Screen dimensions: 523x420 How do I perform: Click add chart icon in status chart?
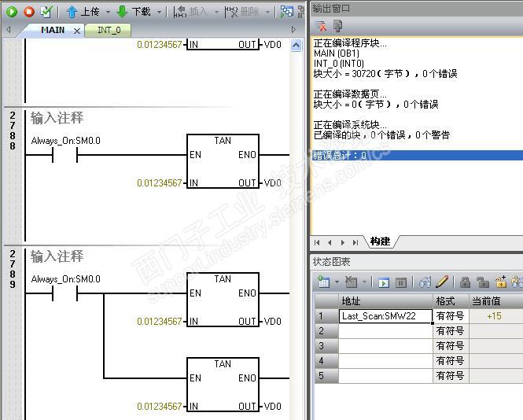click(323, 282)
